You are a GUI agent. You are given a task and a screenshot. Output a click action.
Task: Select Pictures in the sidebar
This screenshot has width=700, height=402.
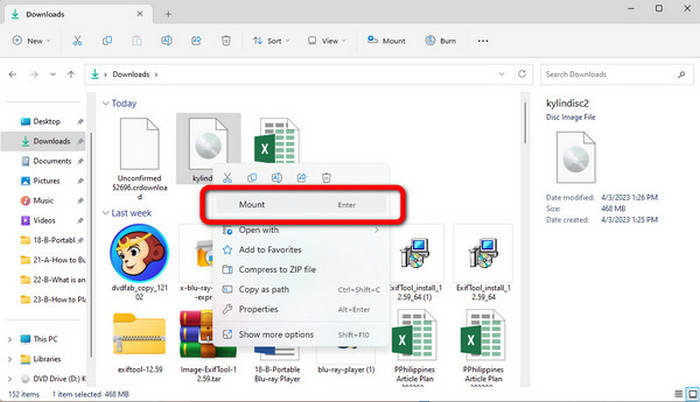pos(46,180)
